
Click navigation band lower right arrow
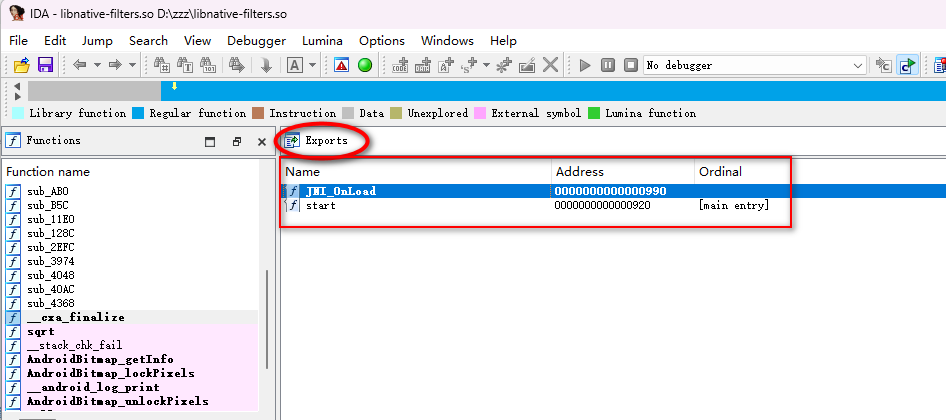pyautogui.click(x=17, y=96)
